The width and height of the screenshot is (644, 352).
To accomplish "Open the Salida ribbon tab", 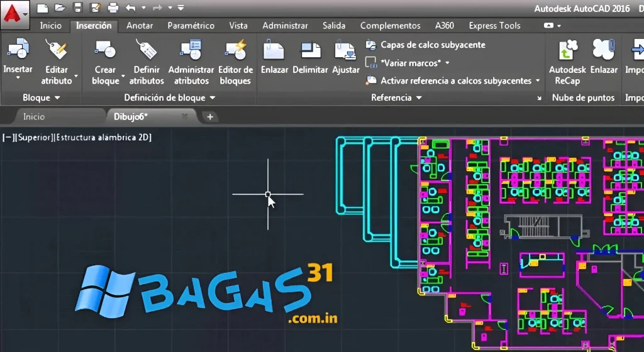I will [x=334, y=25].
